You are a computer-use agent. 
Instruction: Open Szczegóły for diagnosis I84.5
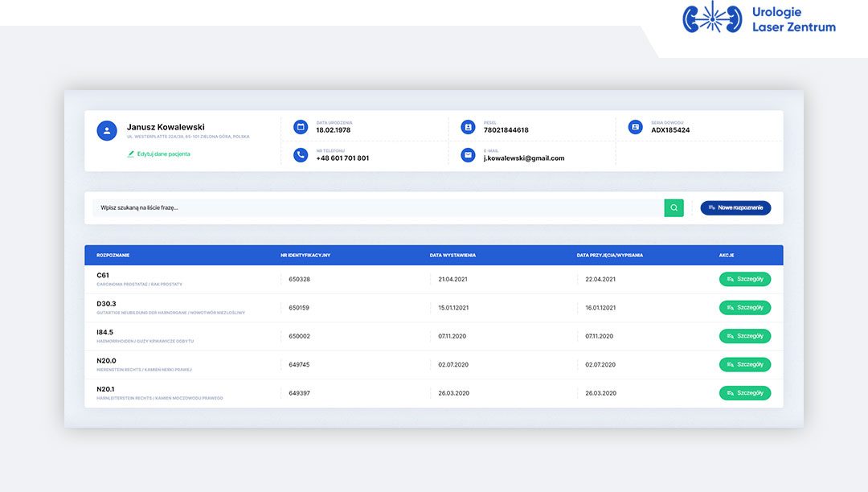[x=744, y=336]
